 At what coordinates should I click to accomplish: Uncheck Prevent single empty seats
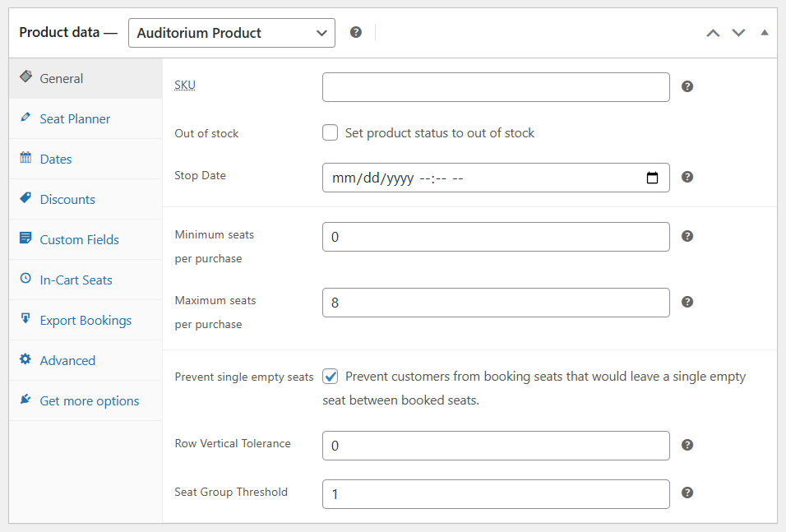tap(331, 377)
